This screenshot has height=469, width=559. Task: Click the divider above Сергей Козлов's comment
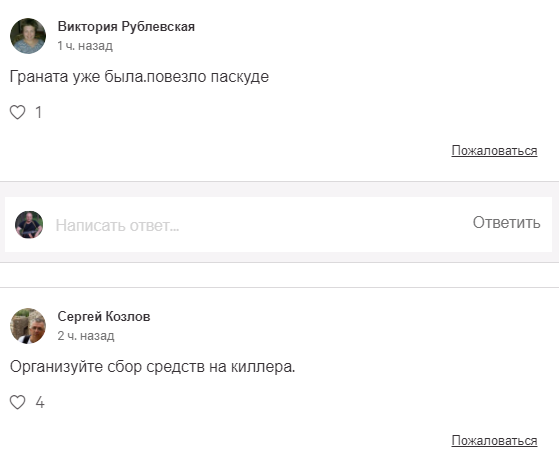tap(280, 287)
